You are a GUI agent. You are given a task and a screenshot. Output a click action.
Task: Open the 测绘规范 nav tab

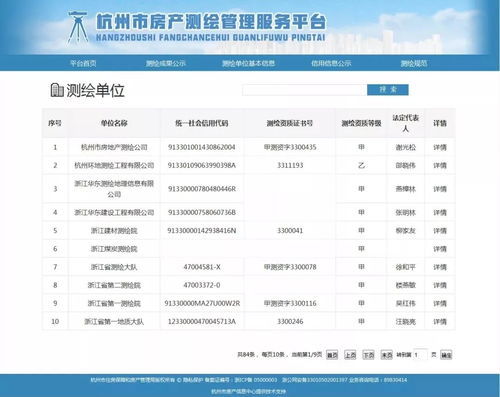pyautogui.click(x=414, y=63)
